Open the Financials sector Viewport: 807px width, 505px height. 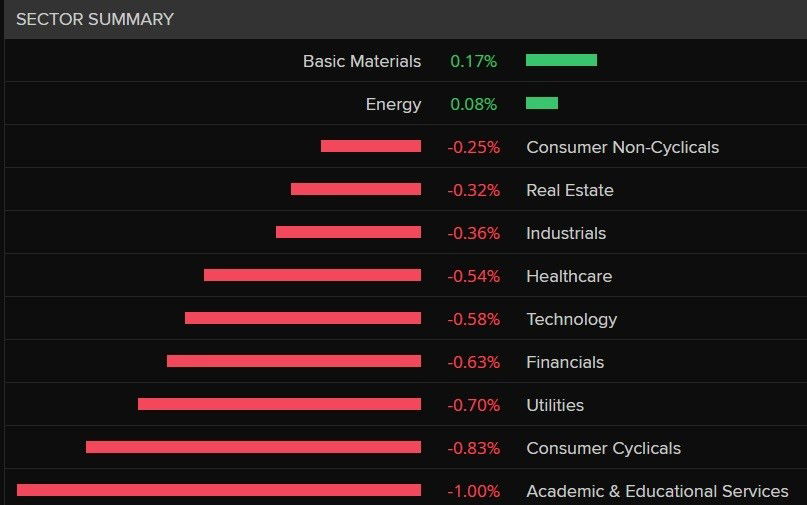pos(565,362)
